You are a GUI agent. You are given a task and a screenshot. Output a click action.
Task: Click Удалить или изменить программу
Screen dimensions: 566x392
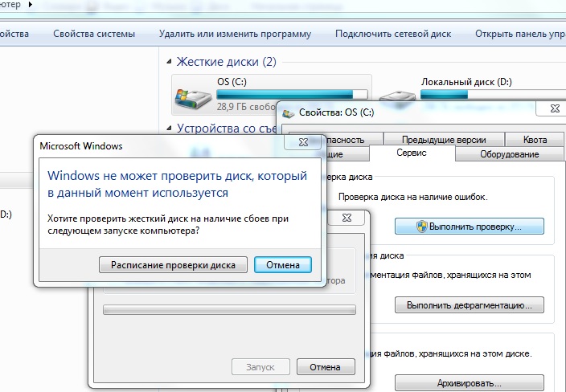[x=235, y=34]
